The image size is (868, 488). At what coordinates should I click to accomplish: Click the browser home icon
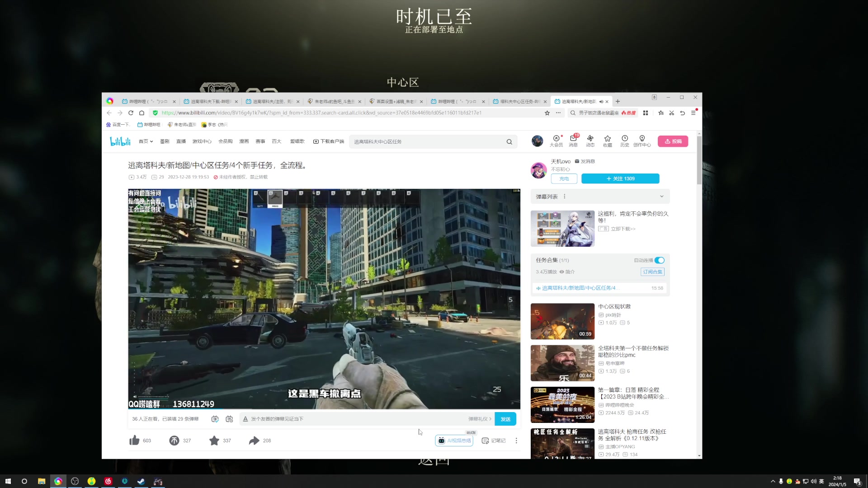142,113
